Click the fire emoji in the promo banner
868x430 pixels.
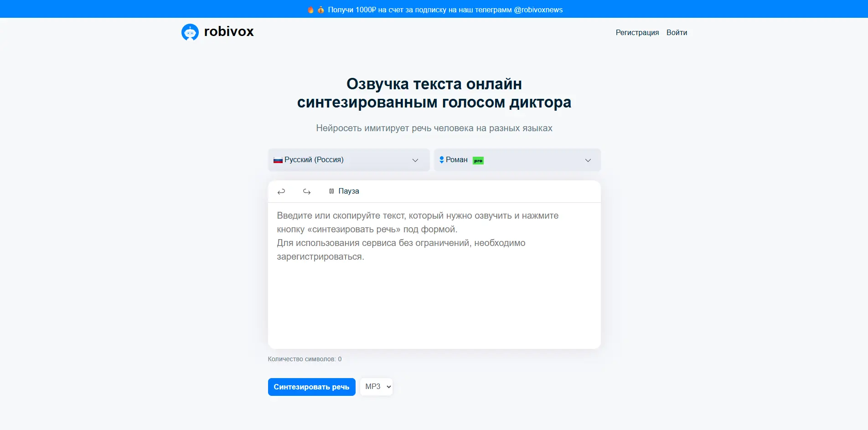tap(310, 9)
